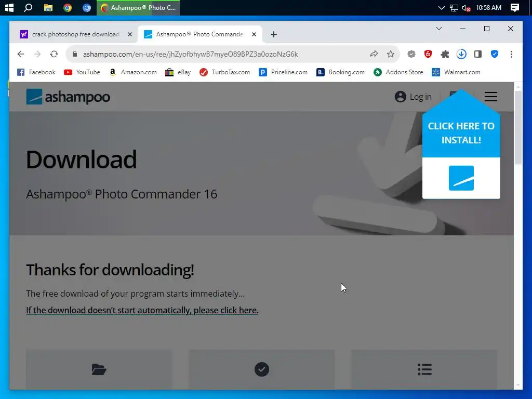This screenshot has width=532, height=399.
Task: Select the Ashampoo Photo C... taskbar window
Action: [138, 7]
